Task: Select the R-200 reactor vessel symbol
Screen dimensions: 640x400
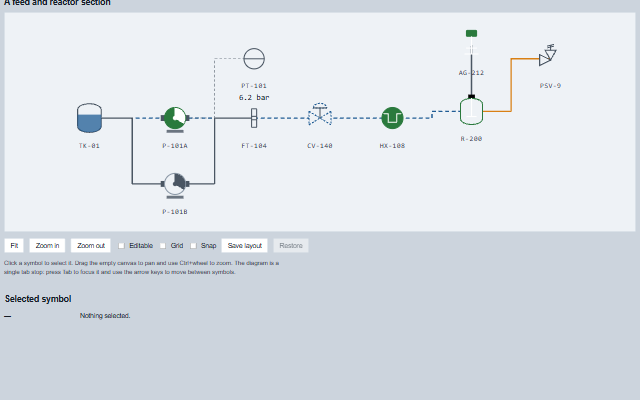Action: [471, 111]
